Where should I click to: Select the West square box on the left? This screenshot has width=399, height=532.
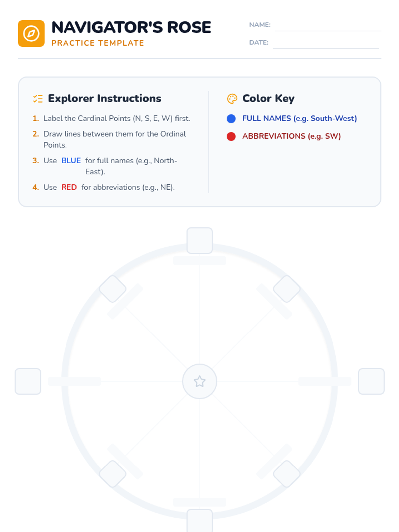(28, 381)
